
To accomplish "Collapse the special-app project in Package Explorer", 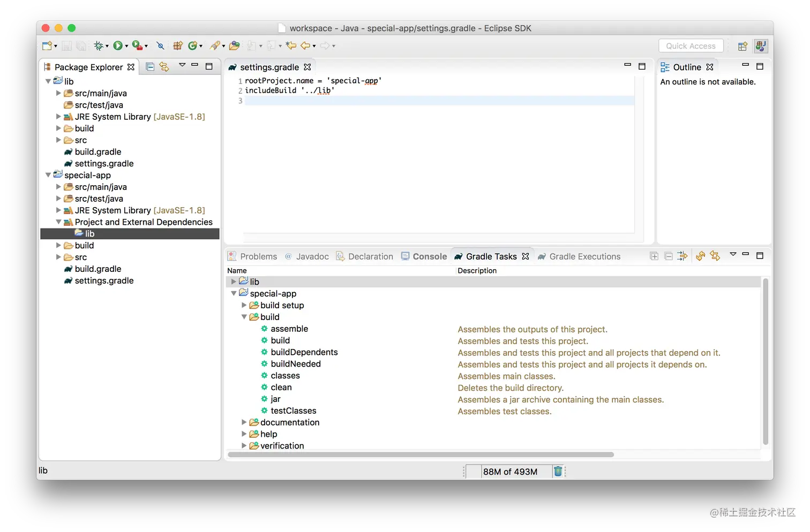I will click(48, 175).
